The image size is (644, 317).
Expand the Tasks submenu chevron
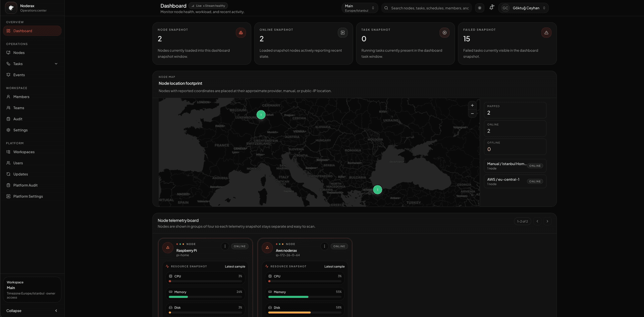click(x=56, y=64)
